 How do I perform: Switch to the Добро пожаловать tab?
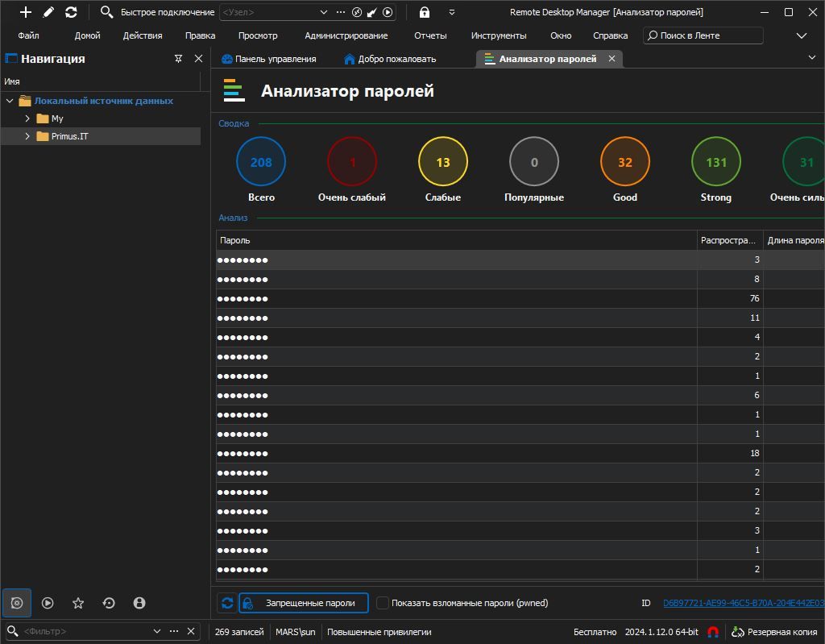point(390,59)
